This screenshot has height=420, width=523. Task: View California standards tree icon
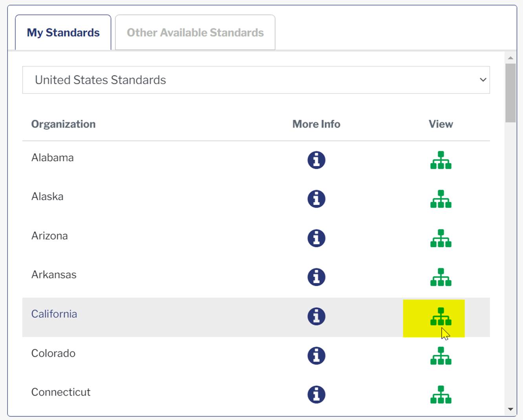coord(441,316)
